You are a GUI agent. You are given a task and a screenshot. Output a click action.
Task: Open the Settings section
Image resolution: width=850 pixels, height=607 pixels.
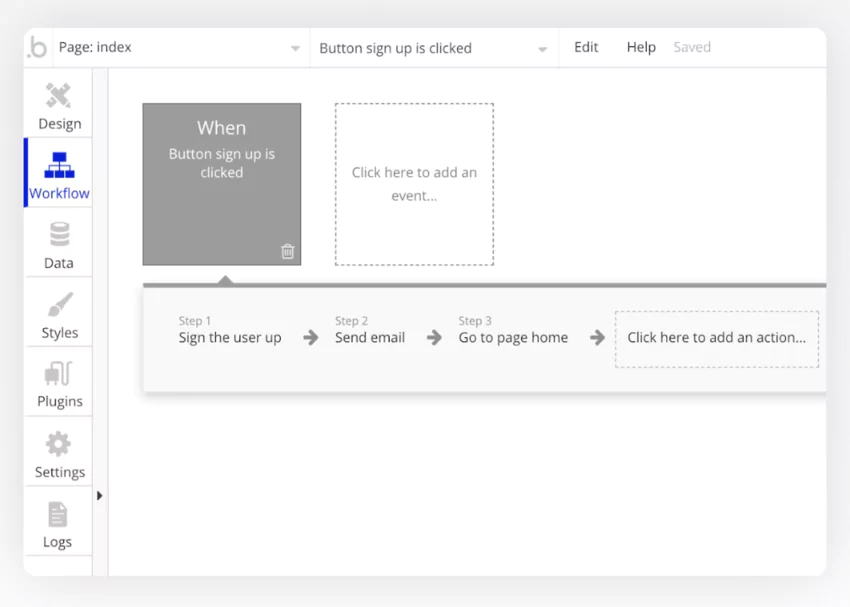click(58, 452)
